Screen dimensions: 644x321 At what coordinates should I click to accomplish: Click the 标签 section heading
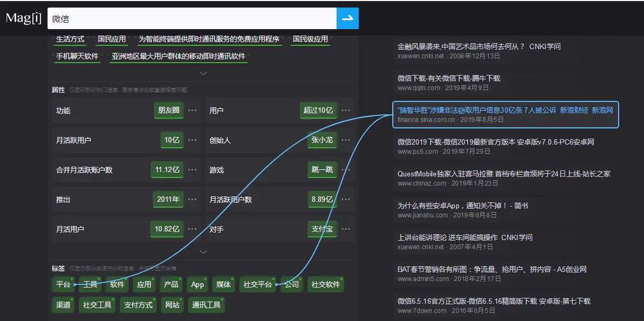click(58, 269)
